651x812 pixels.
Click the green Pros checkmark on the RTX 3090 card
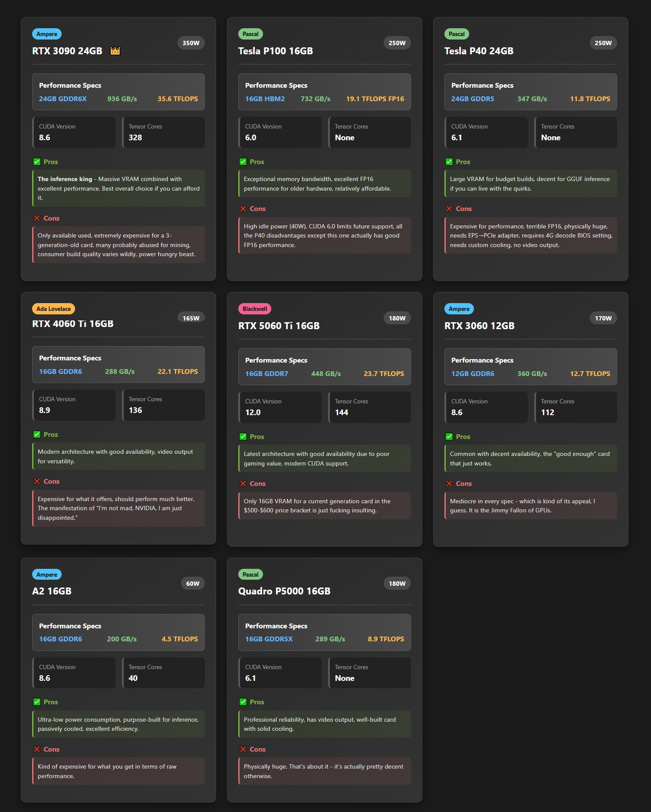37,162
